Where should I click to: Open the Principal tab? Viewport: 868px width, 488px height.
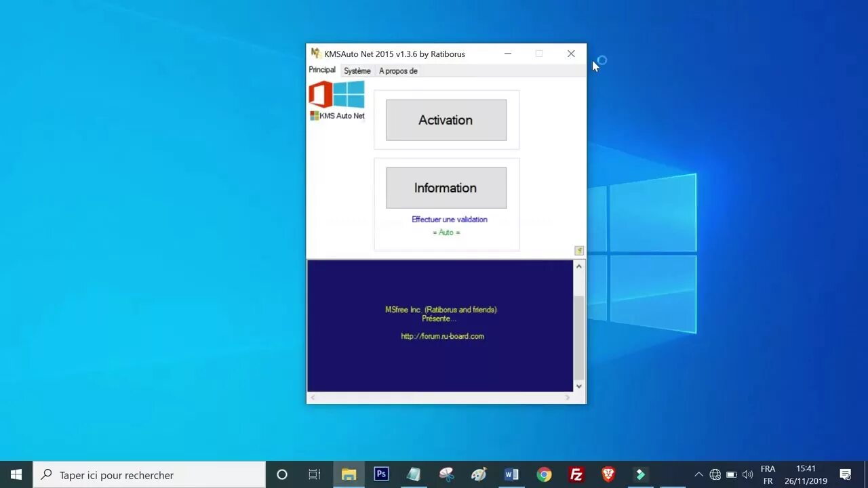pos(322,70)
